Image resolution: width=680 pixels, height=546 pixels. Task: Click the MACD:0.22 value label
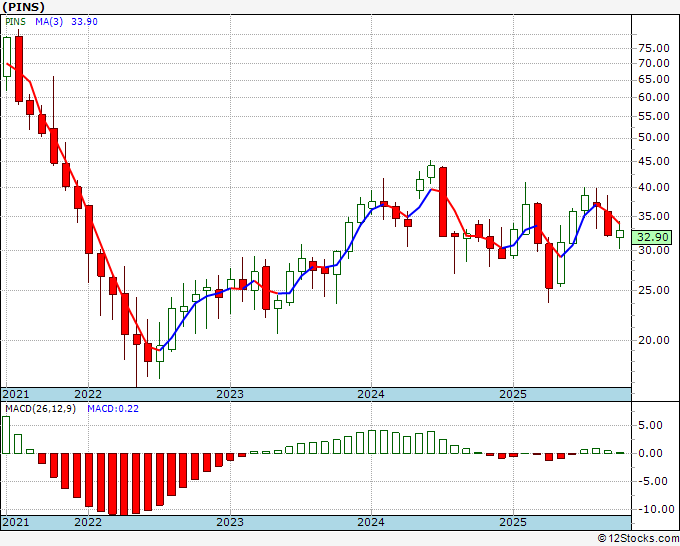click(113, 409)
